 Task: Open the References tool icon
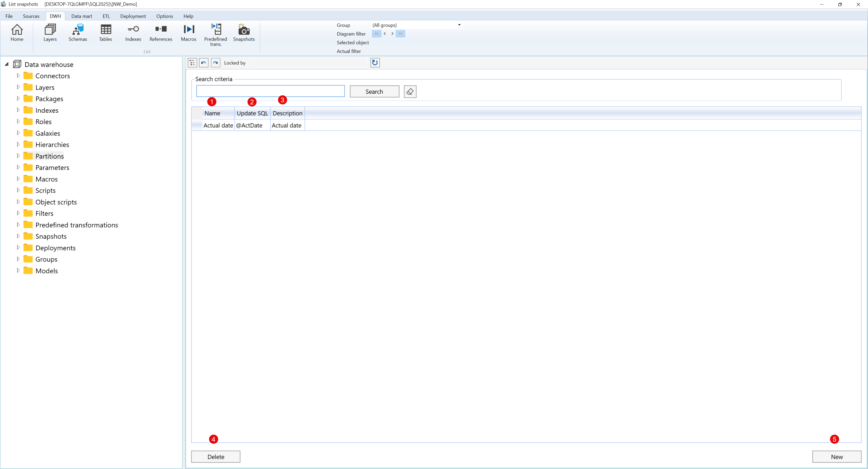coord(161,32)
